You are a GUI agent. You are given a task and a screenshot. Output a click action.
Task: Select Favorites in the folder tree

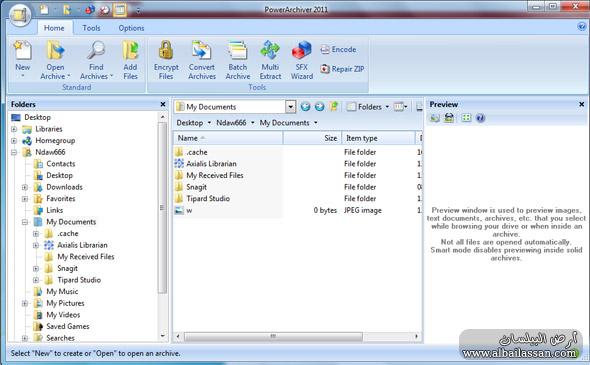[x=61, y=198]
